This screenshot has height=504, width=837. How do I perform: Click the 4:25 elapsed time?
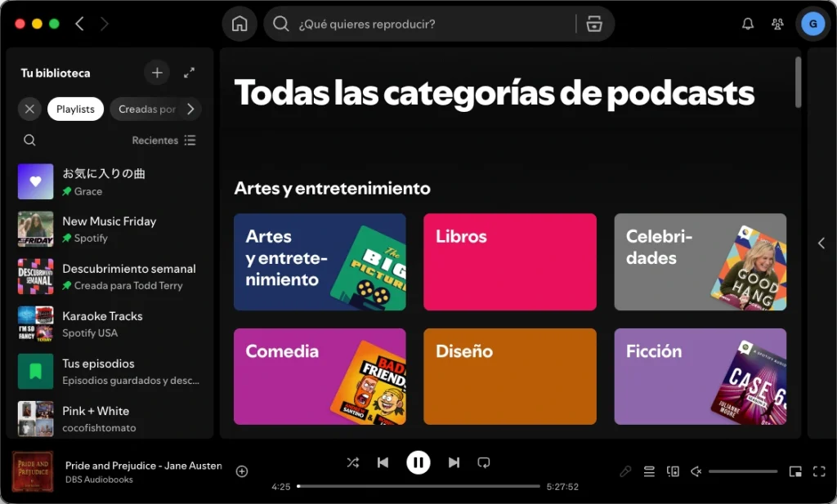[281, 486]
